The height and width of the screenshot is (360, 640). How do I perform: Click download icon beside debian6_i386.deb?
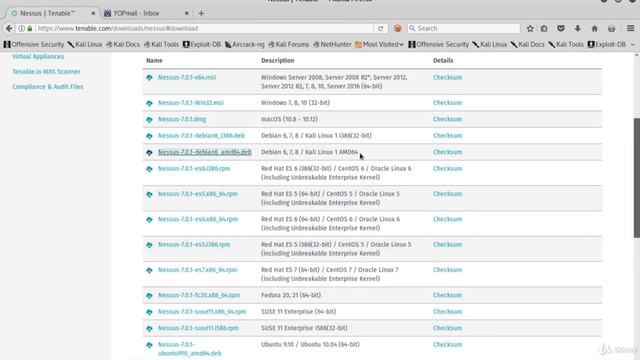pos(149,136)
